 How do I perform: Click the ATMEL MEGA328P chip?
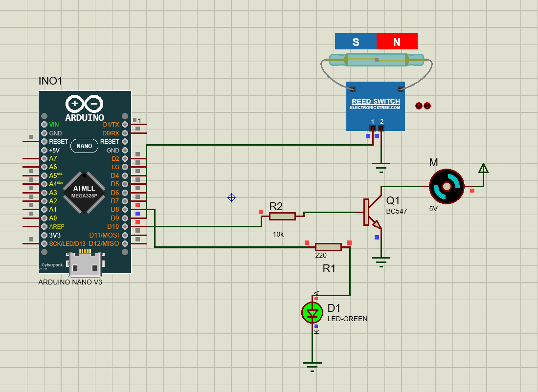click(x=84, y=192)
